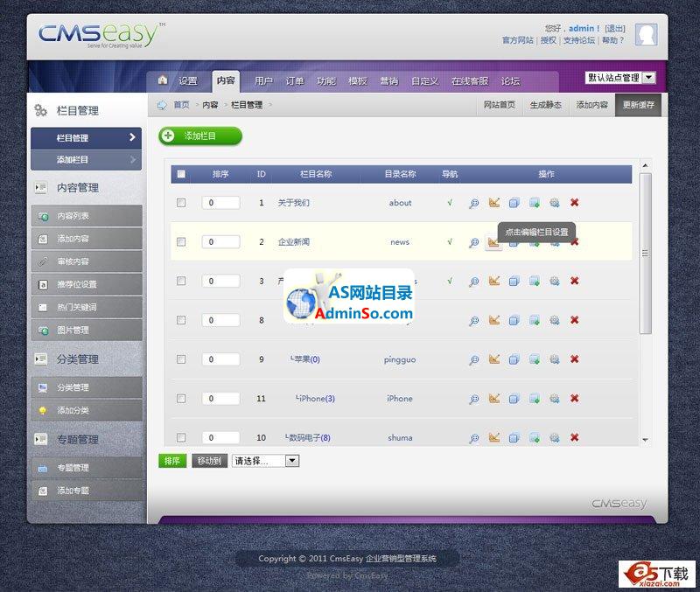Viewport: 700px width, 592px height.
Task: Click the table scrollbar up arrow
Action: click(x=645, y=166)
